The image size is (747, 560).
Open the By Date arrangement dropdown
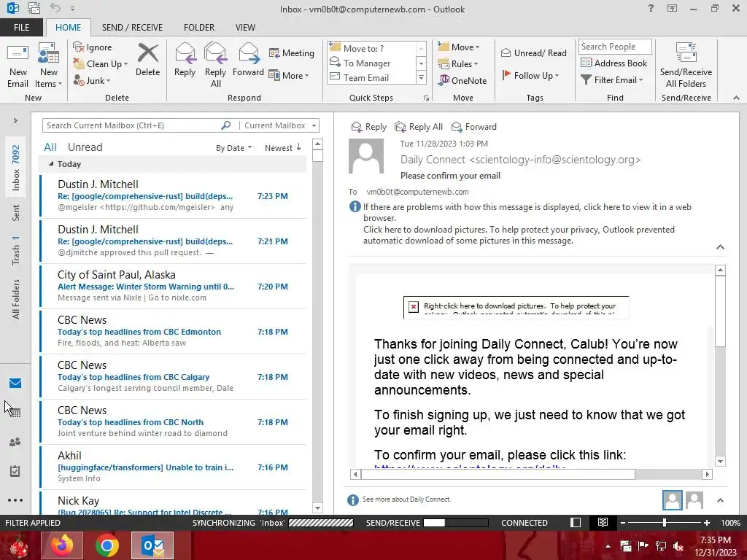coord(233,148)
